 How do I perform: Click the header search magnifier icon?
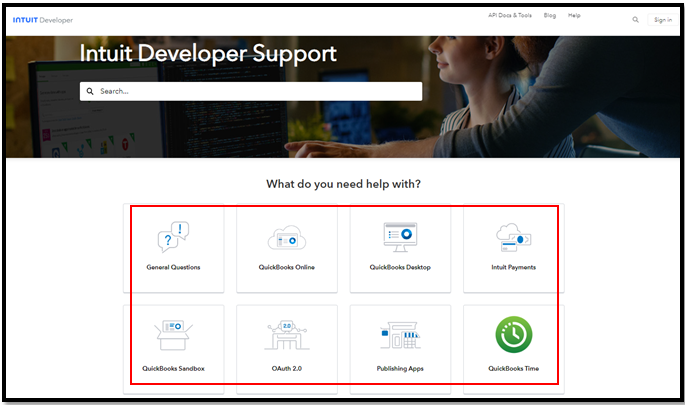coord(635,20)
